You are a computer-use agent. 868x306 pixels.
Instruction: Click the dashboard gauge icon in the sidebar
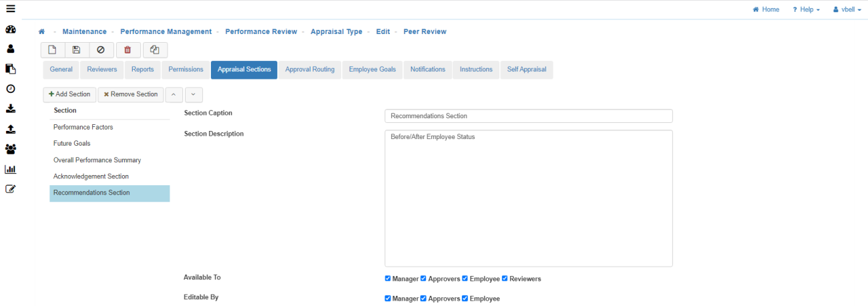(11, 29)
